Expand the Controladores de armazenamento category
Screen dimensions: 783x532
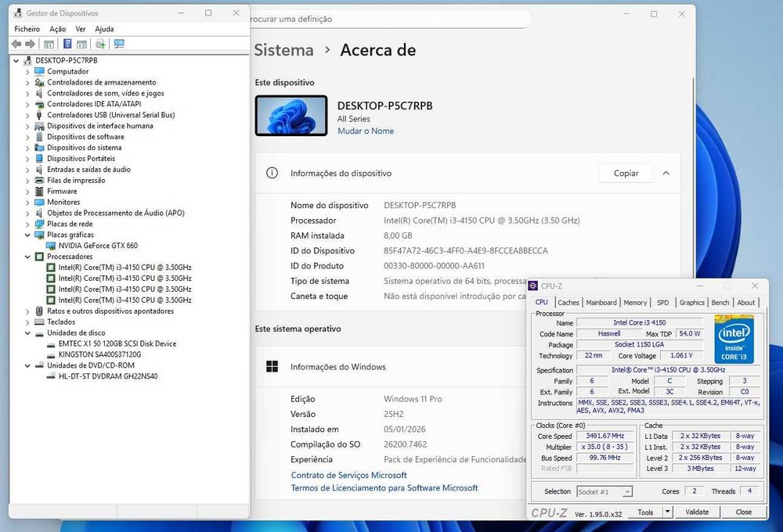(27, 82)
